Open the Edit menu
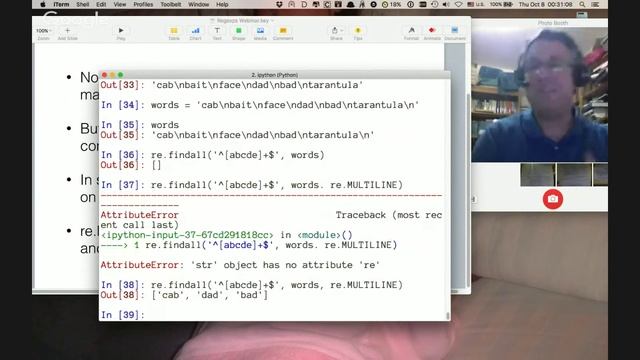Image resolution: width=640 pixels, height=360 pixels. 101,4
